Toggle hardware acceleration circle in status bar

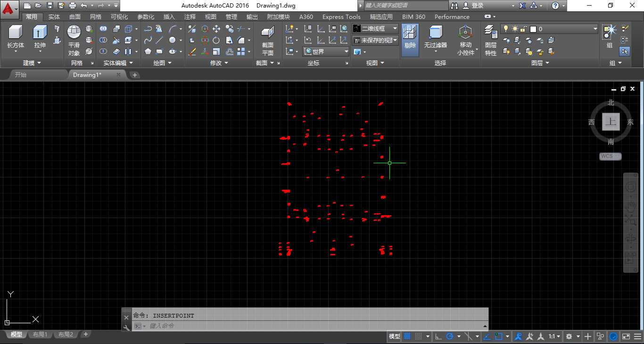(613, 336)
